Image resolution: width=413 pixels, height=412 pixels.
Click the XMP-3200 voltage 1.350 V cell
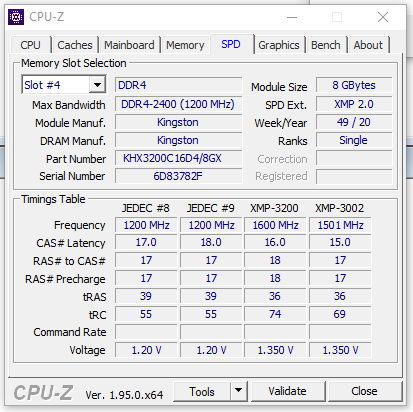click(x=275, y=350)
